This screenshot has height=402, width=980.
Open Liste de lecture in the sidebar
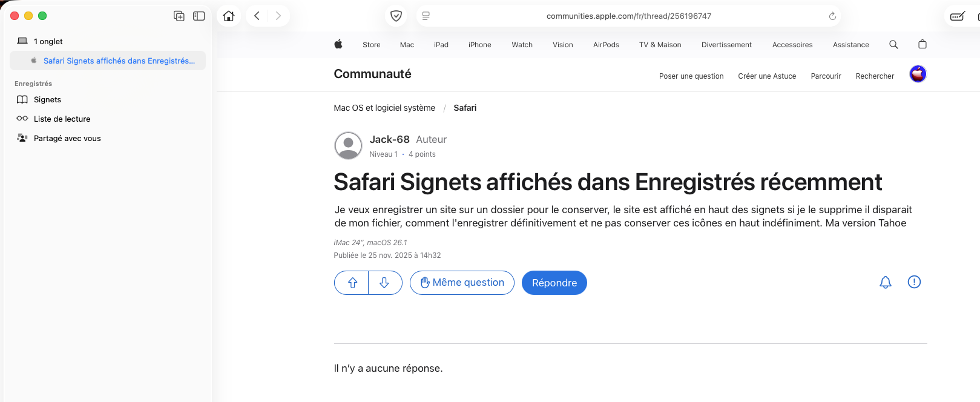(x=62, y=119)
